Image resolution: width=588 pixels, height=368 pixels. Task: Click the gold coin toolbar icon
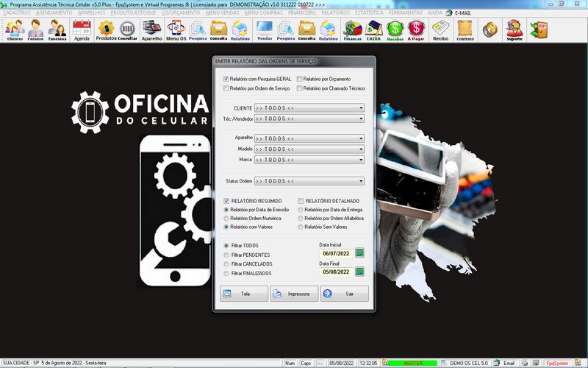490,29
